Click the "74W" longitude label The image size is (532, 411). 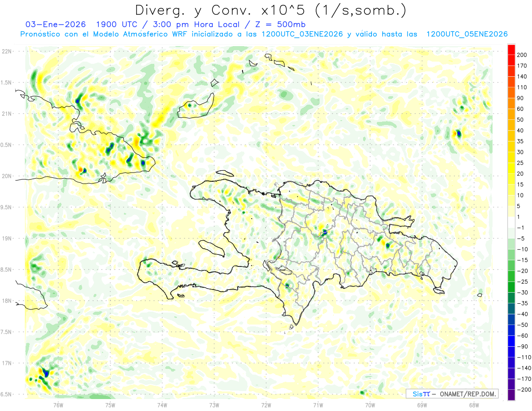coord(162,405)
